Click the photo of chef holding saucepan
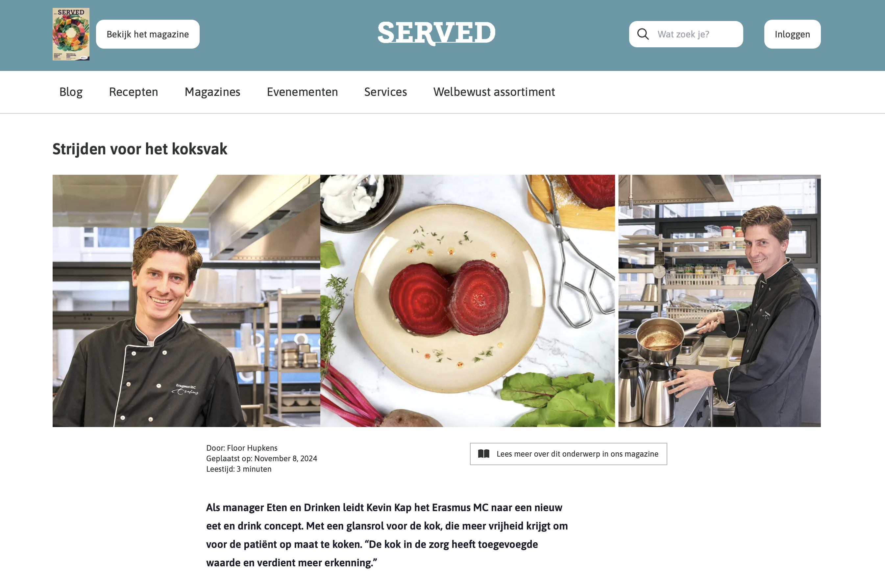 719,301
